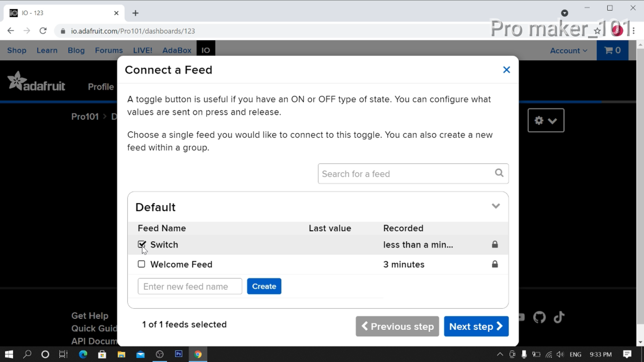Launch Photoshop from the taskbar
The image size is (644, 362).
point(178,354)
